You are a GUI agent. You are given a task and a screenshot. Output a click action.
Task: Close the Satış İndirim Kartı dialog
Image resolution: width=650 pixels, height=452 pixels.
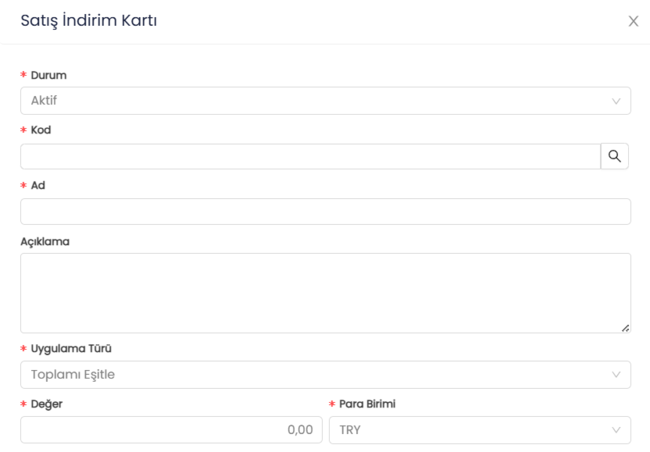[x=633, y=21]
